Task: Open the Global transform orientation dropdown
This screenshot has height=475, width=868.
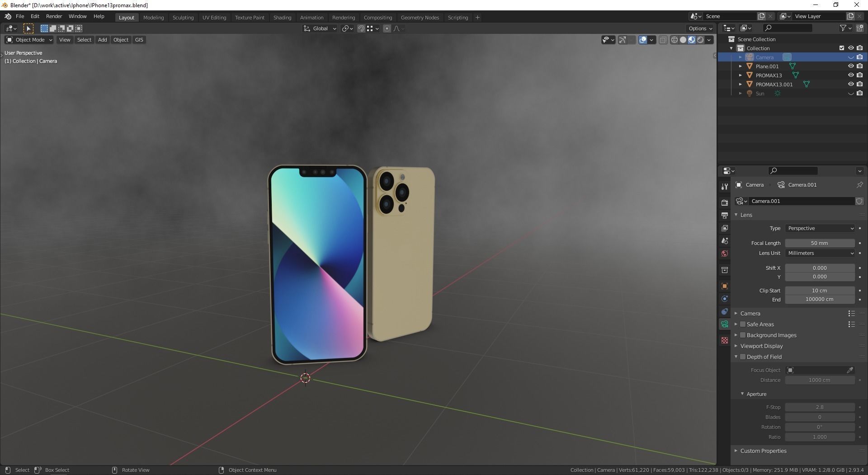Action: [x=320, y=28]
